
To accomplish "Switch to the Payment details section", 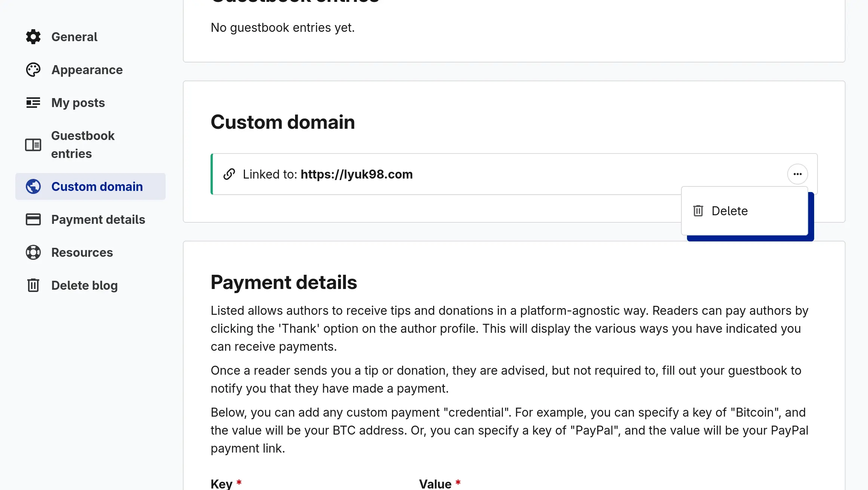I will [98, 219].
